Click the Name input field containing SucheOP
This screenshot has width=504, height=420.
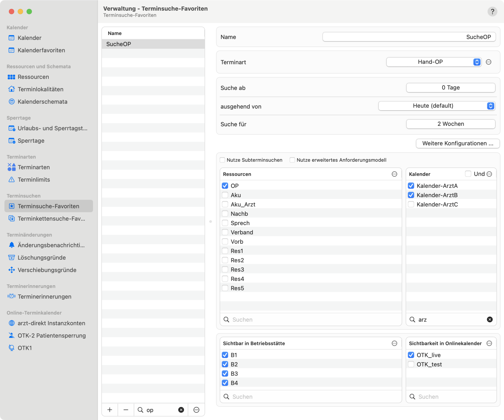coord(409,37)
